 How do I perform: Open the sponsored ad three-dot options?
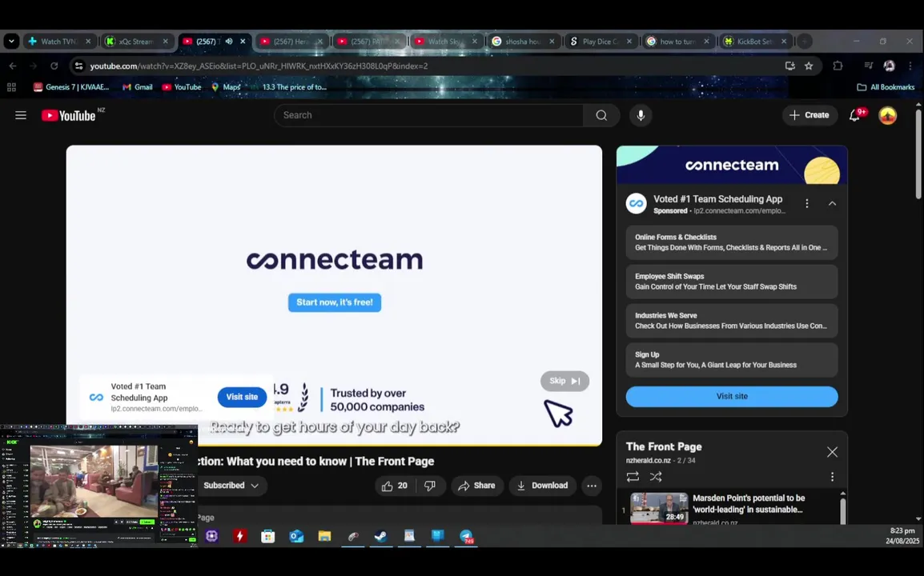(x=807, y=204)
